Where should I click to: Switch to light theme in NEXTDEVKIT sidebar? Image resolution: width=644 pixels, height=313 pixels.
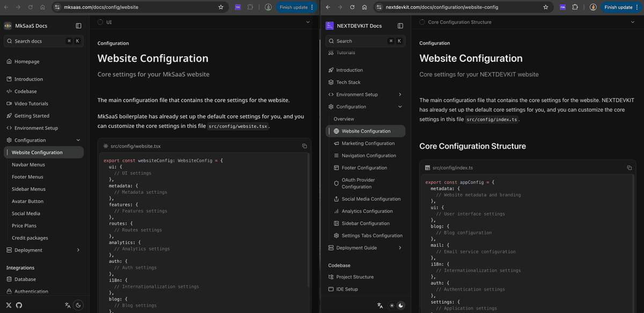[x=392, y=305]
